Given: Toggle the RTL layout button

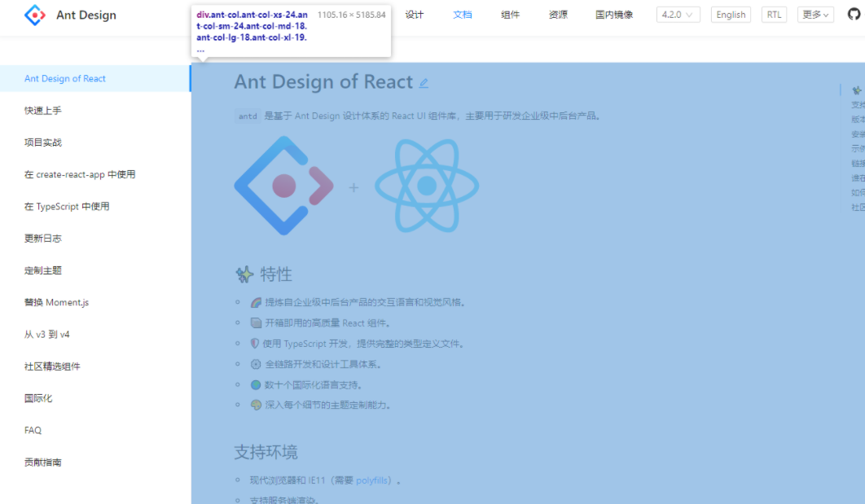Looking at the screenshot, I should tap(774, 15).
